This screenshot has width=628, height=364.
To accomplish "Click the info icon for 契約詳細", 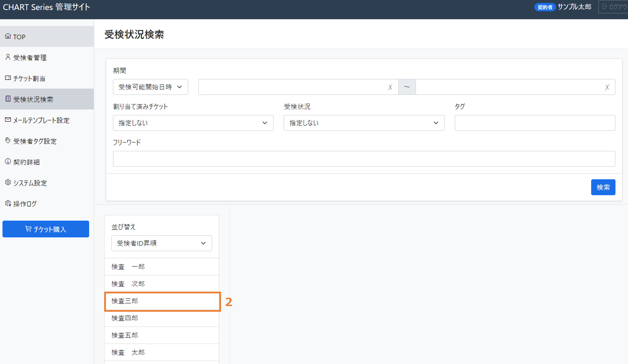I will tap(8, 162).
